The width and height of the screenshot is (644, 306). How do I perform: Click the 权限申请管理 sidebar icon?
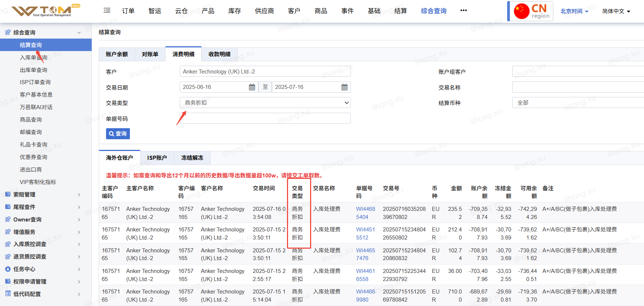8,281
